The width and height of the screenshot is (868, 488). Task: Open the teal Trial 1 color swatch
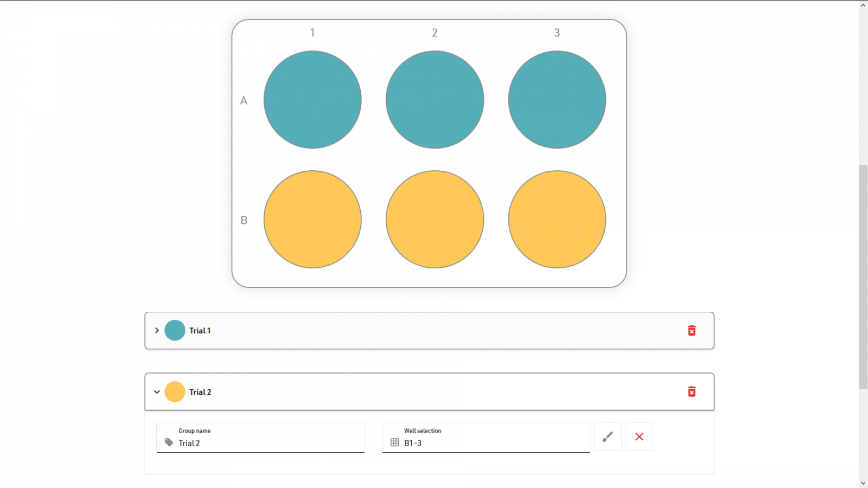(x=175, y=330)
